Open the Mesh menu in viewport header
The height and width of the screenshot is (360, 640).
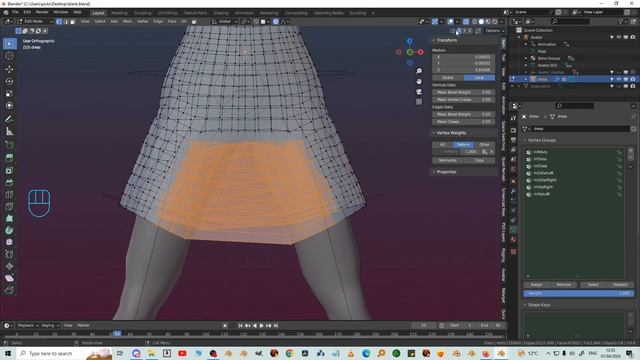point(127,21)
